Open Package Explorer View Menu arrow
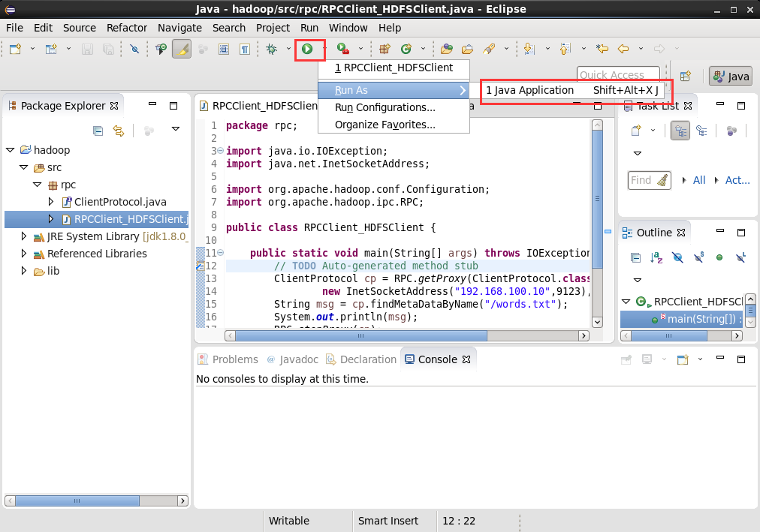The width and height of the screenshot is (760, 532). 176,129
